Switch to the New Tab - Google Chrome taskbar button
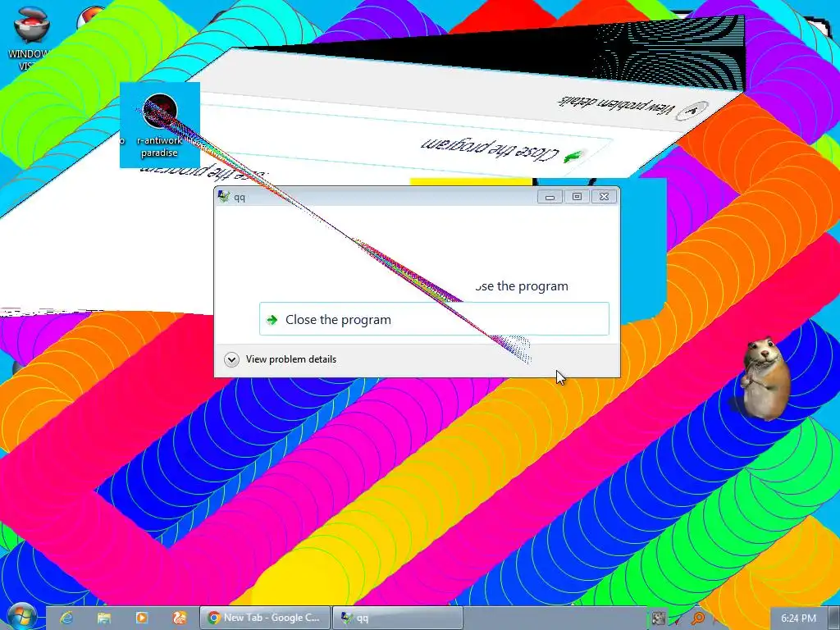Screen dimensions: 840x630 pyautogui.click(x=265, y=618)
